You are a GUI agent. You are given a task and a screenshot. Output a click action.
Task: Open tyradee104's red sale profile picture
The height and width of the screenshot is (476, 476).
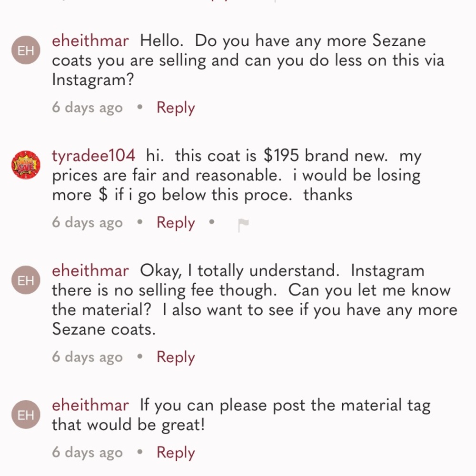click(26, 165)
